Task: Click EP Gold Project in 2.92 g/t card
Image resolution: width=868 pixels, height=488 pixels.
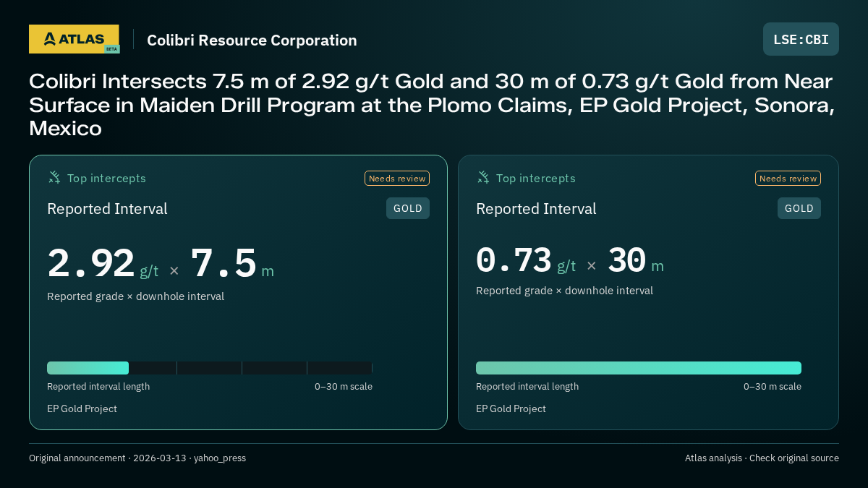Action: pyautogui.click(x=82, y=409)
